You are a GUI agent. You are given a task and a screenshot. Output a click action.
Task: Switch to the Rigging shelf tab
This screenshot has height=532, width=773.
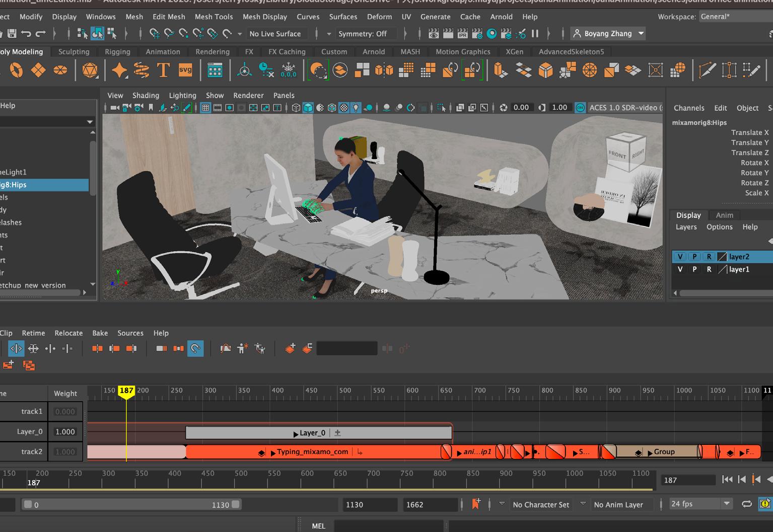click(117, 51)
